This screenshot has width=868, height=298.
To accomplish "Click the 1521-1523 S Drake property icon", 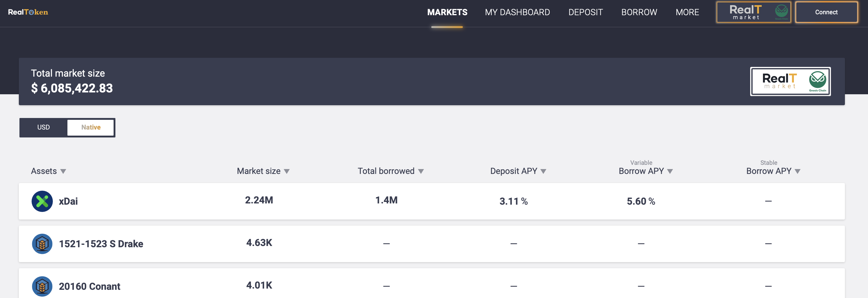I will point(42,244).
